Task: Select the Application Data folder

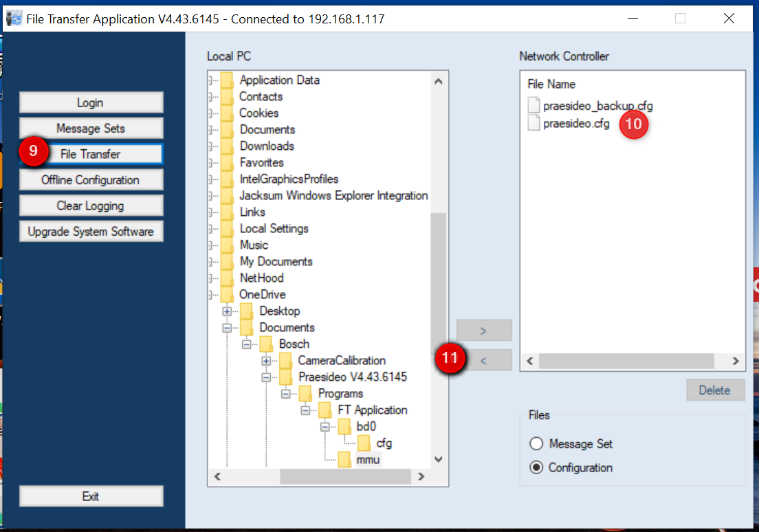Action: pos(279,80)
